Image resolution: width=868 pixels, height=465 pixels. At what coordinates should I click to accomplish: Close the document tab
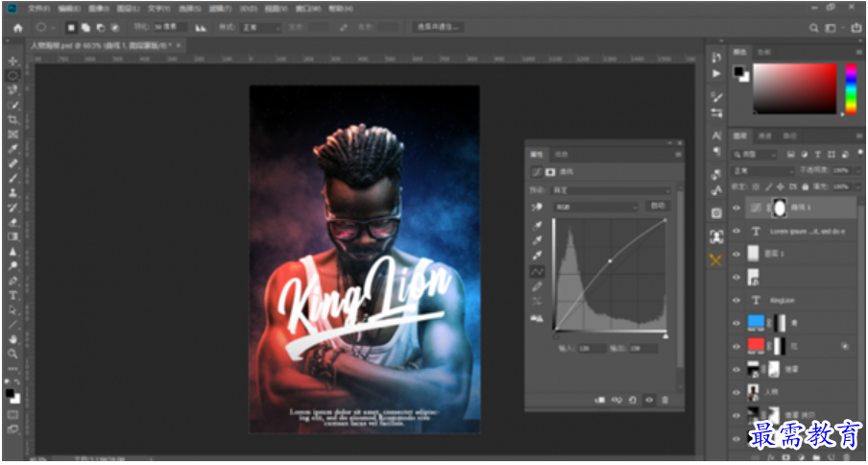tap(178, 45)
